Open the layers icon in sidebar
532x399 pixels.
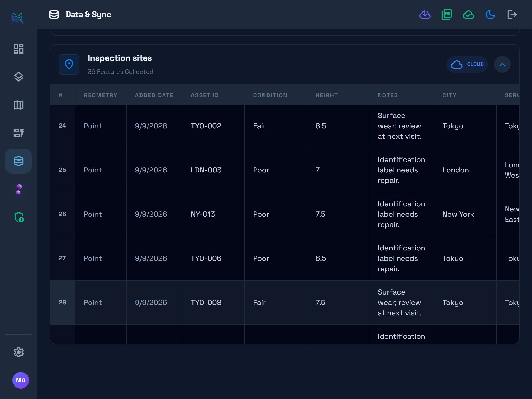[18, 77]
